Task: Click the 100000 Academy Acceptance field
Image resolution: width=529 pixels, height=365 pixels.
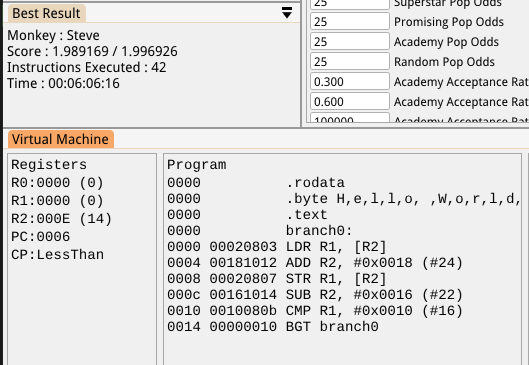Action: click(x=350, y=118)
